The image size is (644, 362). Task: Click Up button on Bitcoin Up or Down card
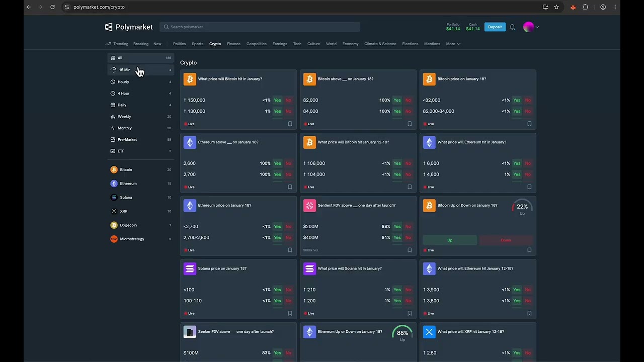pos(450,240)
